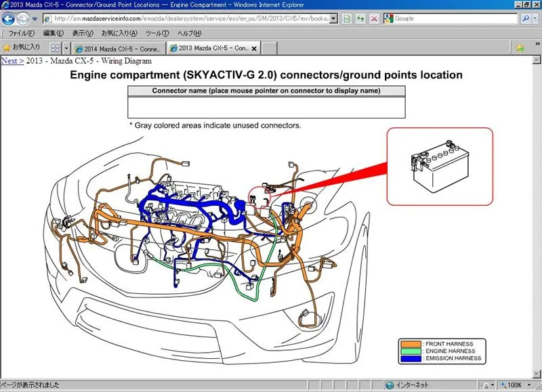This screenshot has width=542, height=392.
Task: Click the 'Connector name' table header
Action: pos(266,91)
